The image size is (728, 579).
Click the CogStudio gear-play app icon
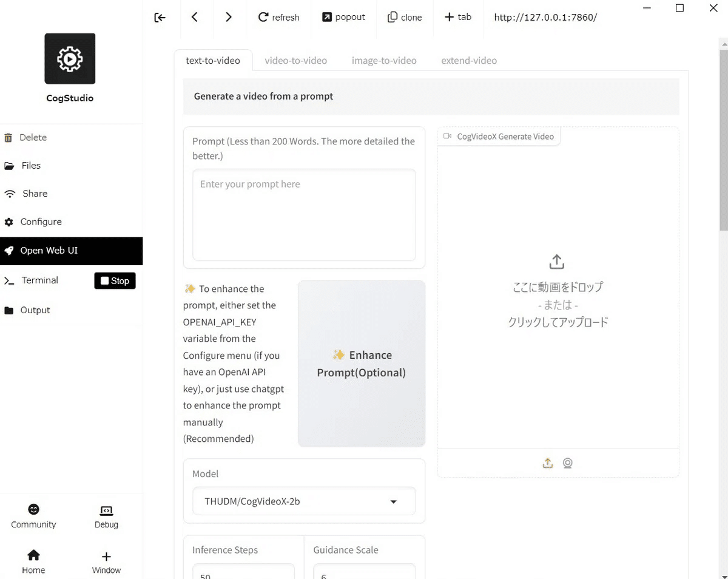tap(70, 59)
